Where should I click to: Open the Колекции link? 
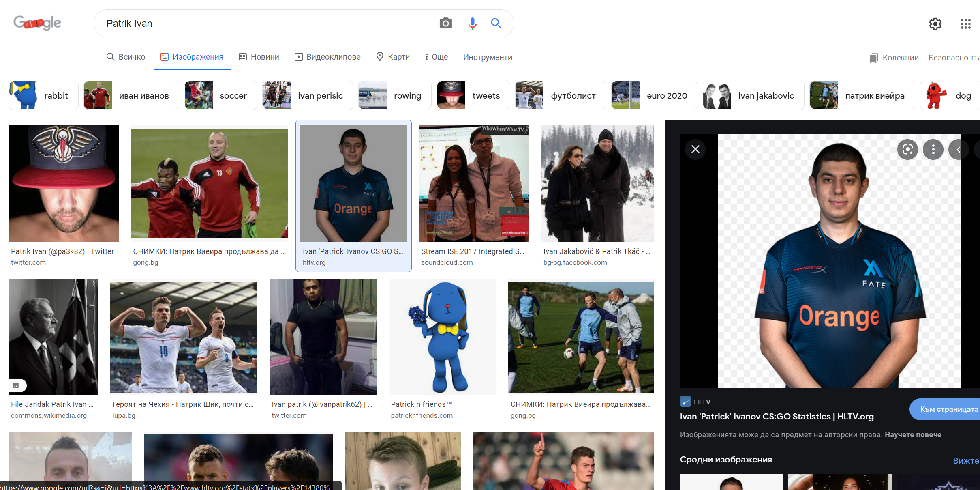click(x=894, y=58)
